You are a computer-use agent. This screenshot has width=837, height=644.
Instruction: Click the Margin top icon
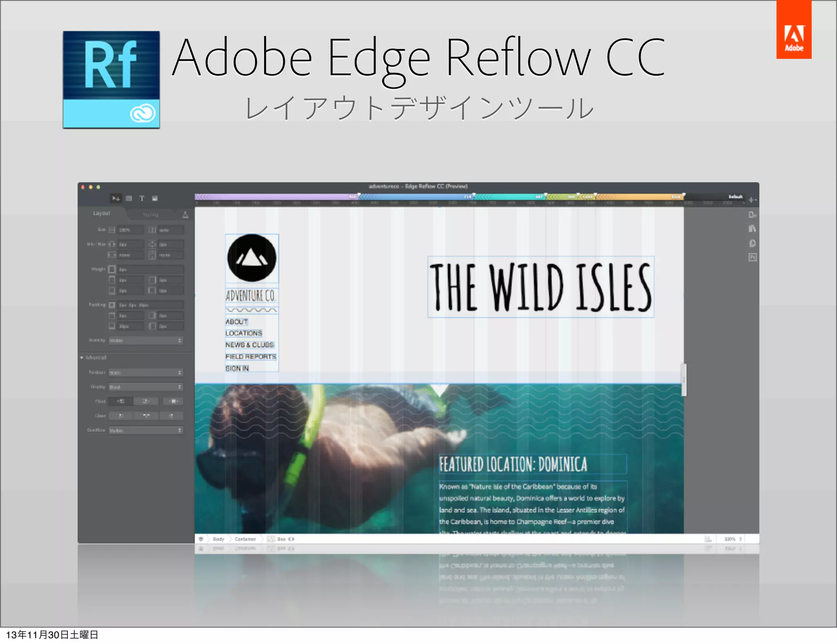pos(112,280)
